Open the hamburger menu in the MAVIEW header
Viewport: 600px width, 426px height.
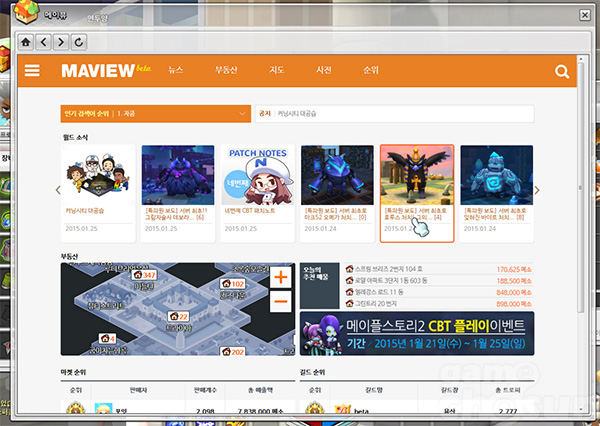[x=33, y=71]
